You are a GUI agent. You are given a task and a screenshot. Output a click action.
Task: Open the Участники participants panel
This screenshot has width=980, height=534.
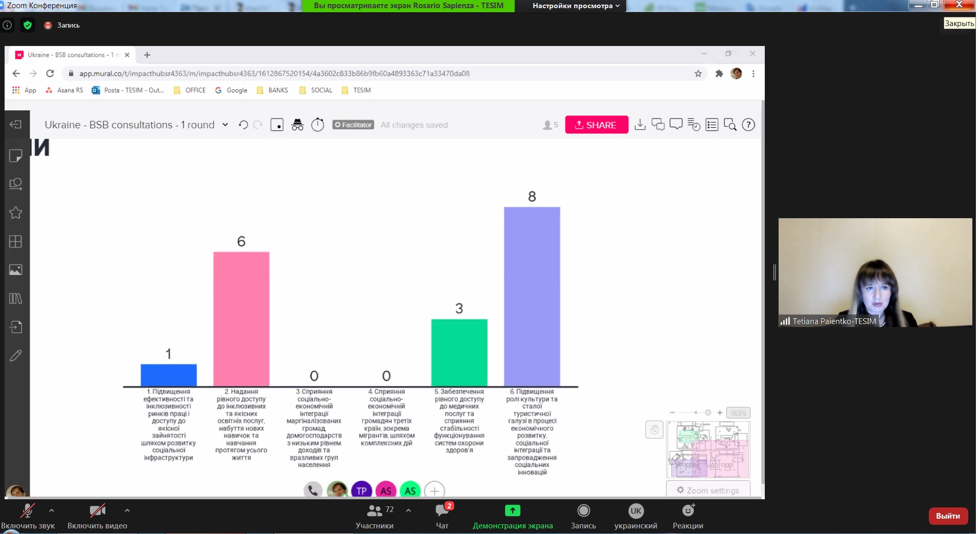[375, 517]
